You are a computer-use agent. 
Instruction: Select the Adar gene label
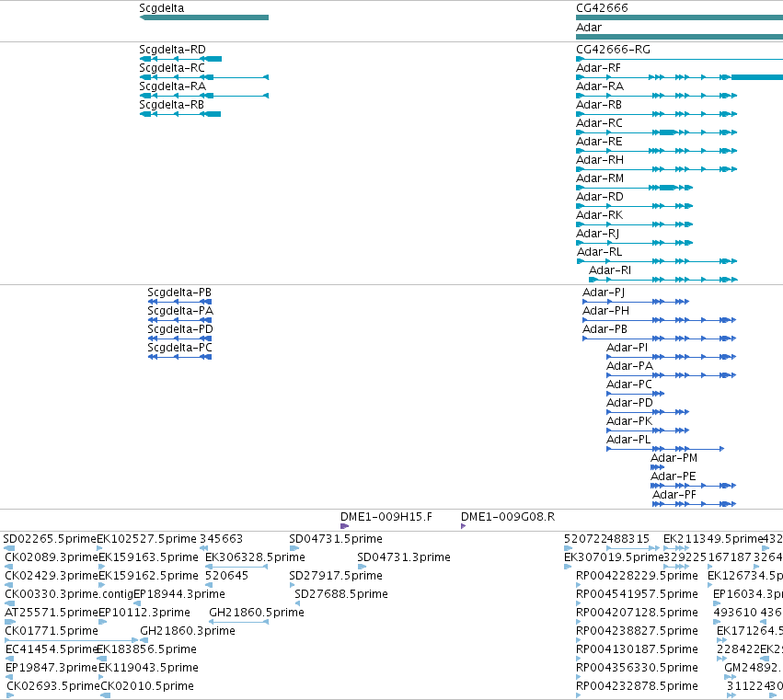589,28
